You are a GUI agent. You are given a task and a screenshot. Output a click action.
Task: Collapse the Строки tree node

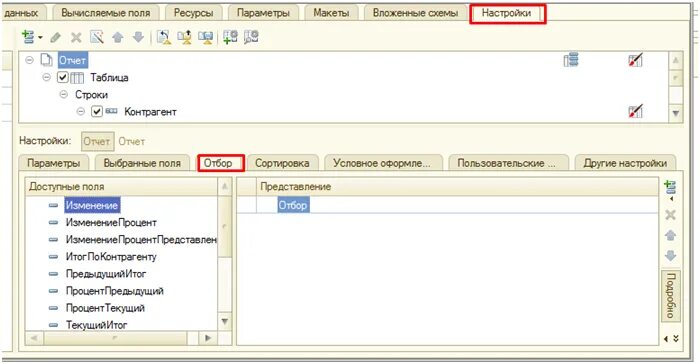pos(63,95)
